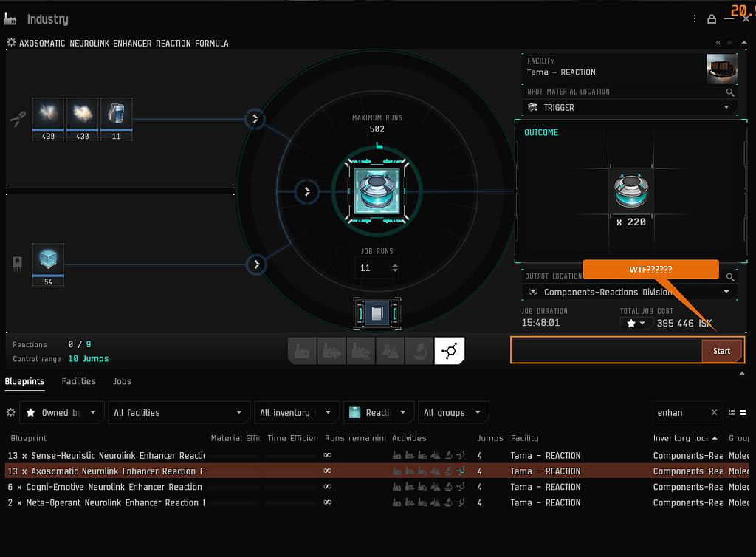Viewport: 756px width, 557px height.
Task: Click the Start button to begin the reaction
Action: pos(722,350)
